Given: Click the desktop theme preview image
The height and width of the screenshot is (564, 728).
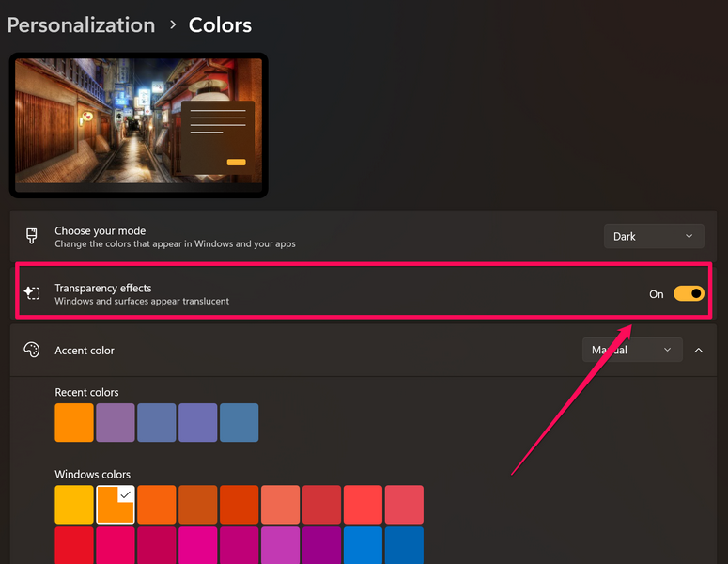Looking at the screenshot, I should tap(138, 125).
